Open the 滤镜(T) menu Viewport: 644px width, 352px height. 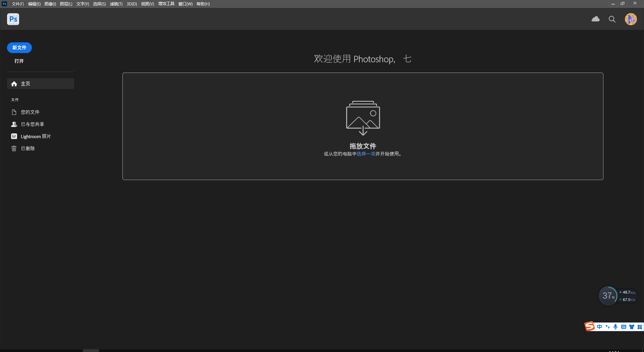(x=116, y=4)
